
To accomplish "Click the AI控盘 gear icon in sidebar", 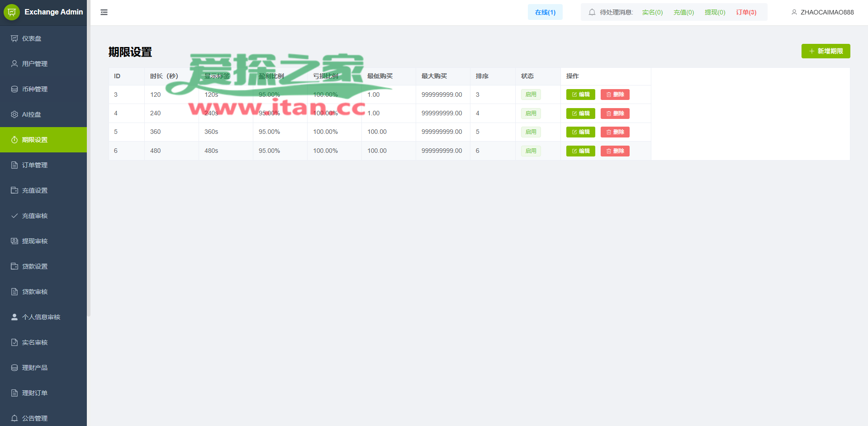I will (x=14, y=114).
